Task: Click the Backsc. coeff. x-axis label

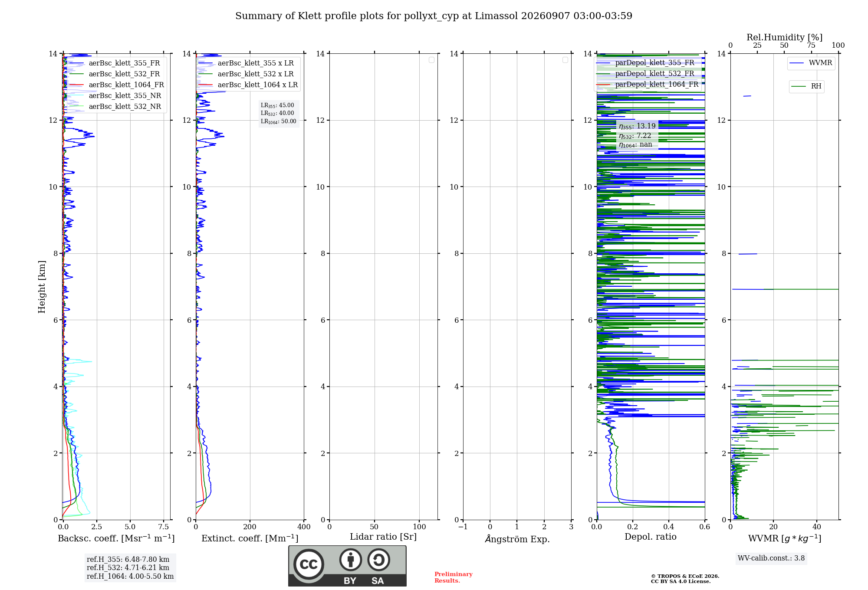Action: coord(116,538)
